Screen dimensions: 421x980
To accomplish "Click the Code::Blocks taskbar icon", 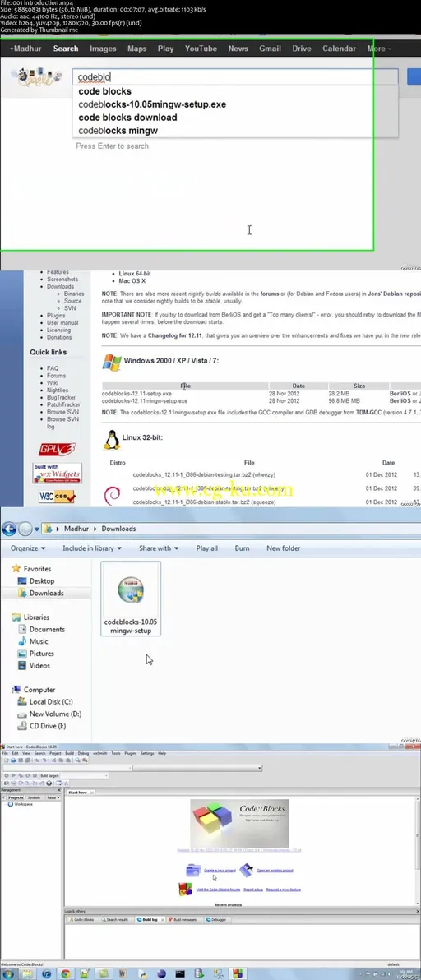I will click(238, 973).
